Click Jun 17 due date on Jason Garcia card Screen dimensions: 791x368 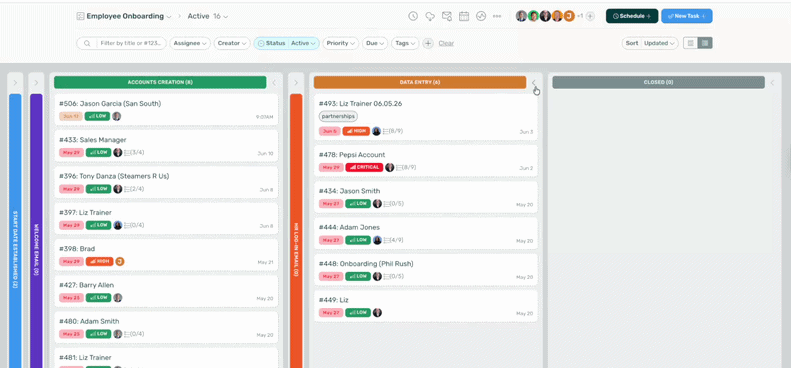(x=71, y=116)
